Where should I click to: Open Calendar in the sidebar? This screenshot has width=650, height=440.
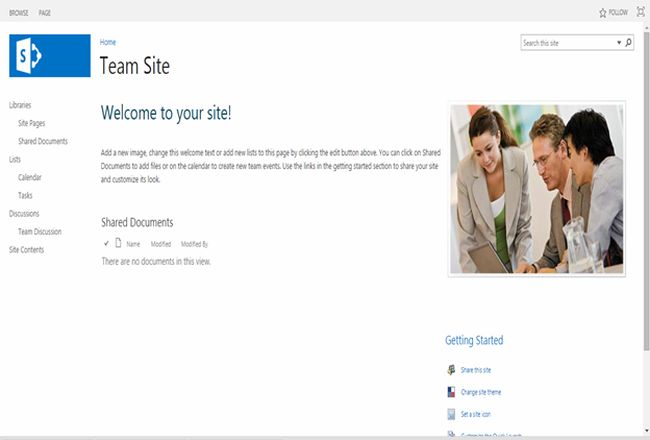pos(29,177)
